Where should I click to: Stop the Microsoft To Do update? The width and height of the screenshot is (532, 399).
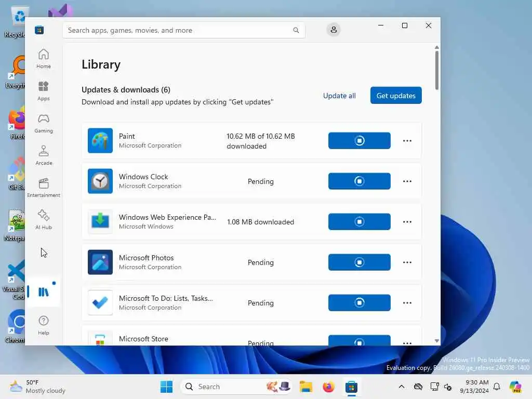click(360, 303)
